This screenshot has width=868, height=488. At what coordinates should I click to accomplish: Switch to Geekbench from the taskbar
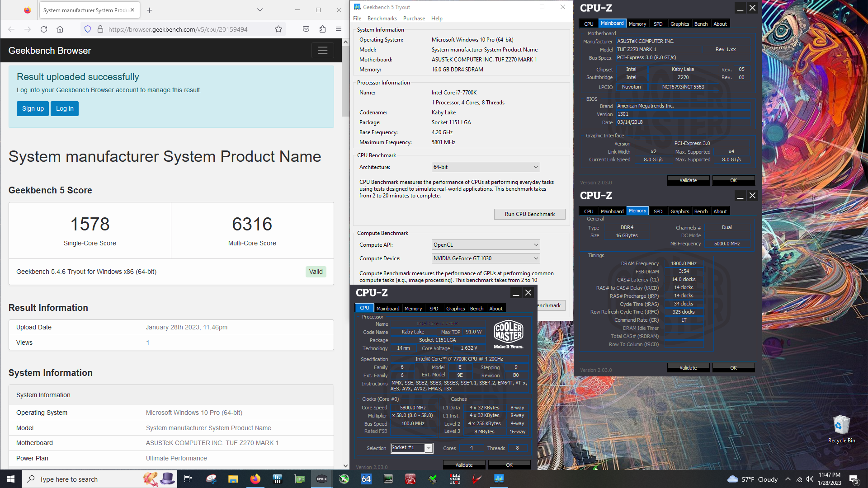coord(499,479)
